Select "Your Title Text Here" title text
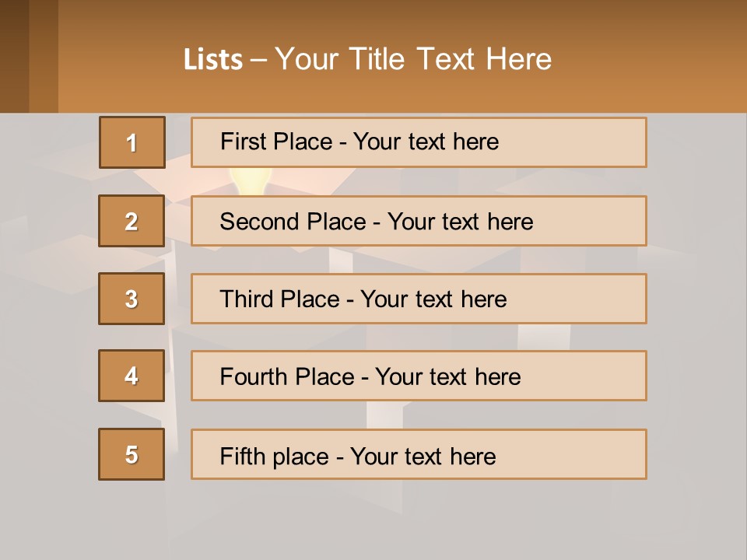The width and height of the screenshot is (747, 560). [413, 59]
